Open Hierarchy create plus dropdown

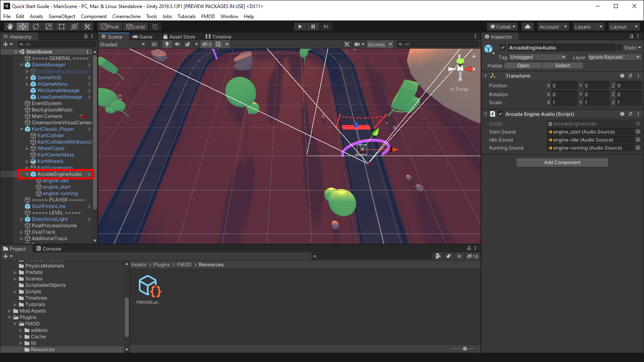pyautogui.click(x=8, y=44)
